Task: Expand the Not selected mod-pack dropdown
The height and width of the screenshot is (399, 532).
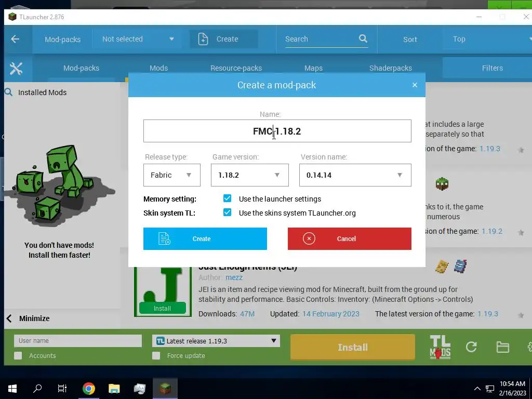Action: pyautogui.click(x=138, y=39)
